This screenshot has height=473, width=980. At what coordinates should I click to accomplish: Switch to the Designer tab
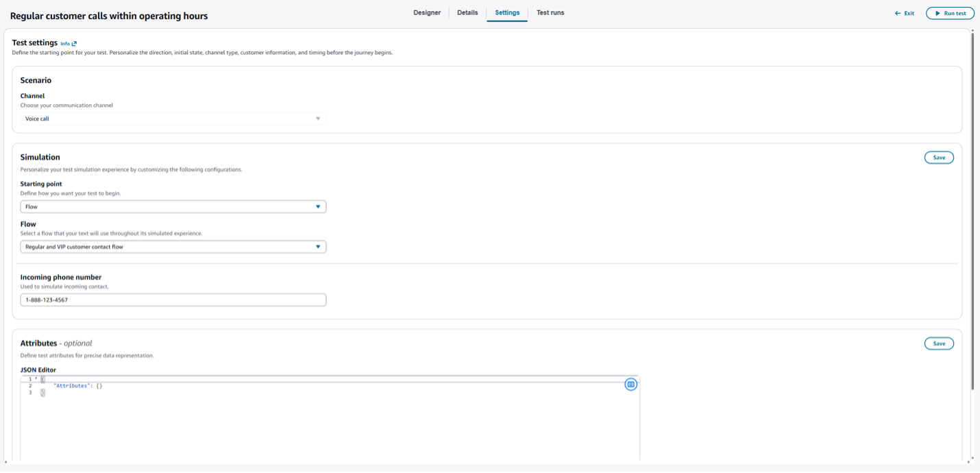[427, 12]
